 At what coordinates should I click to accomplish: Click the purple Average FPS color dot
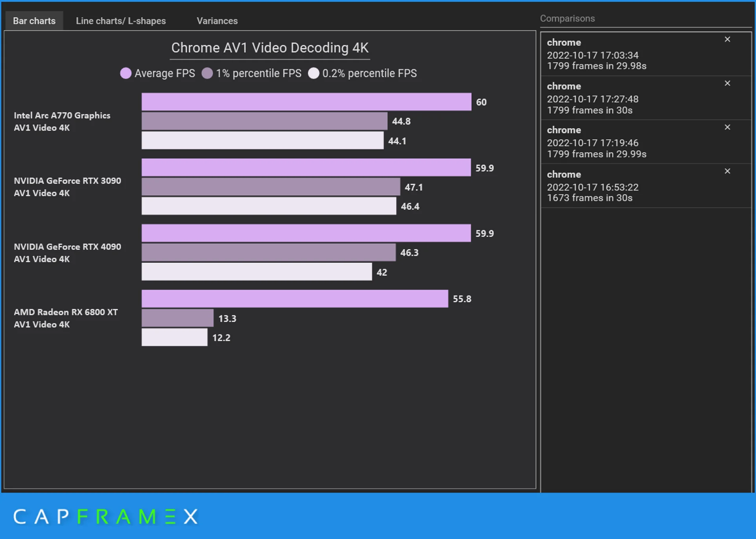(126, 73)
